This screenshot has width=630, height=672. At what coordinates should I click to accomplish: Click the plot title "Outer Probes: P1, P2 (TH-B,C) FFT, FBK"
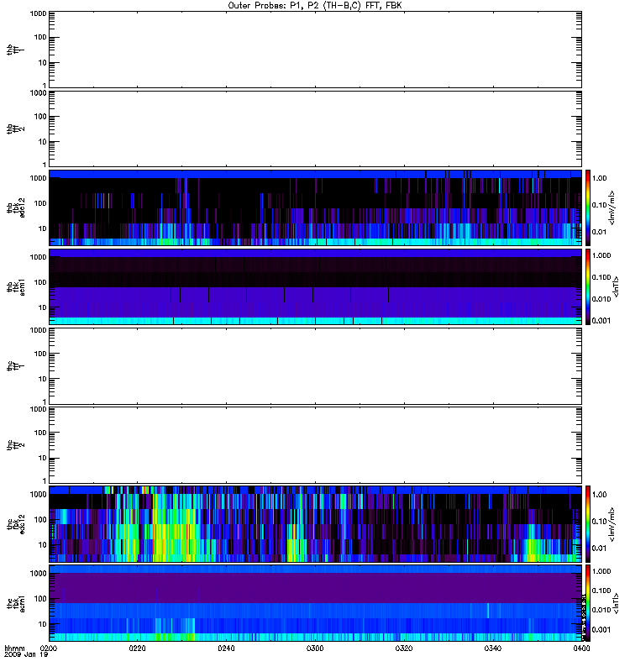tap(315, 6)
